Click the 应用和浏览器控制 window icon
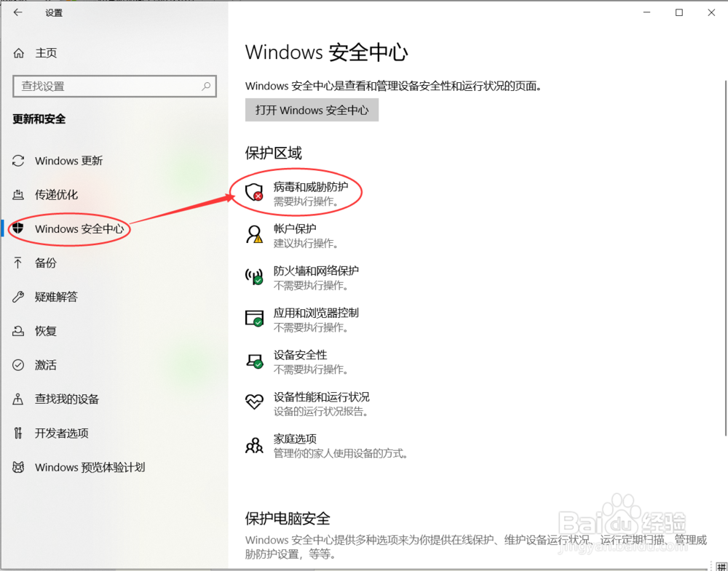728x571 pixels. pyautogui.click(x=254, y=318)
